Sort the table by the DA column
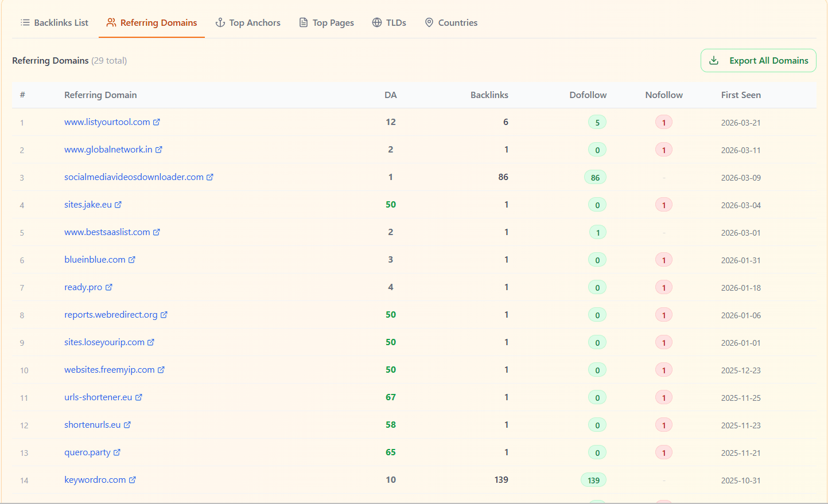 pos(391,95)
